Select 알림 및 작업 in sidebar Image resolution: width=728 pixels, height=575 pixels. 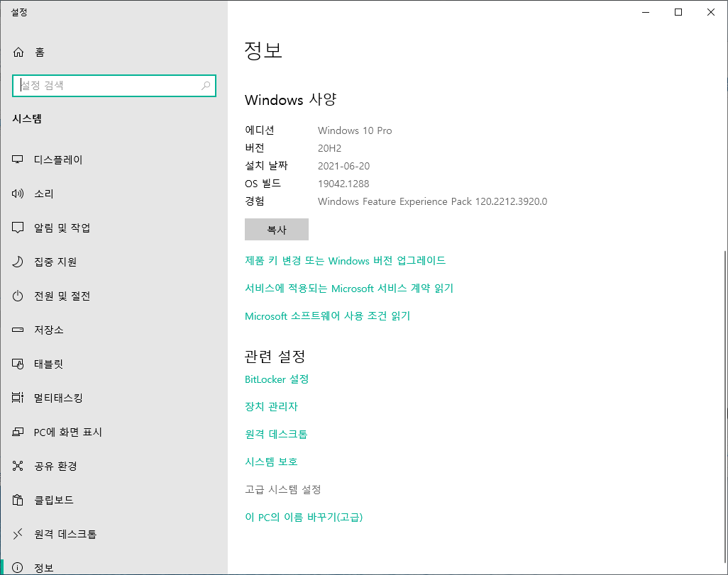pyautogui.click(x=114, y=228)
